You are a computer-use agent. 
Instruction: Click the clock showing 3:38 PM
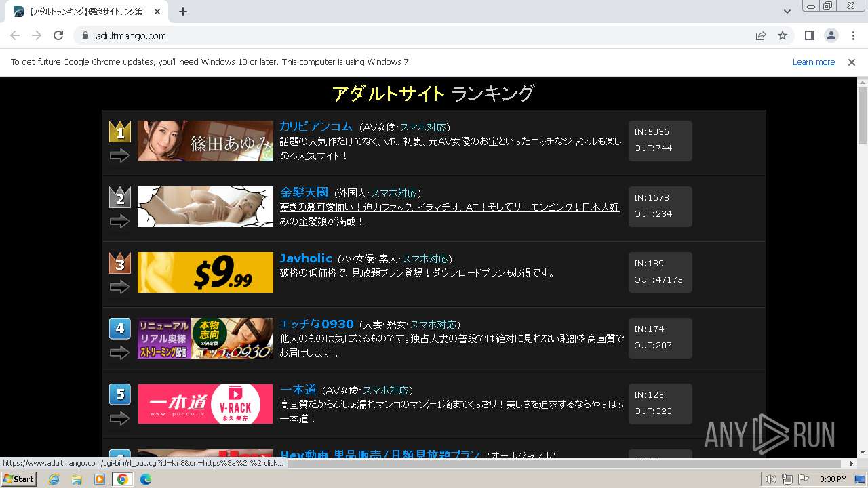(833, 479)
